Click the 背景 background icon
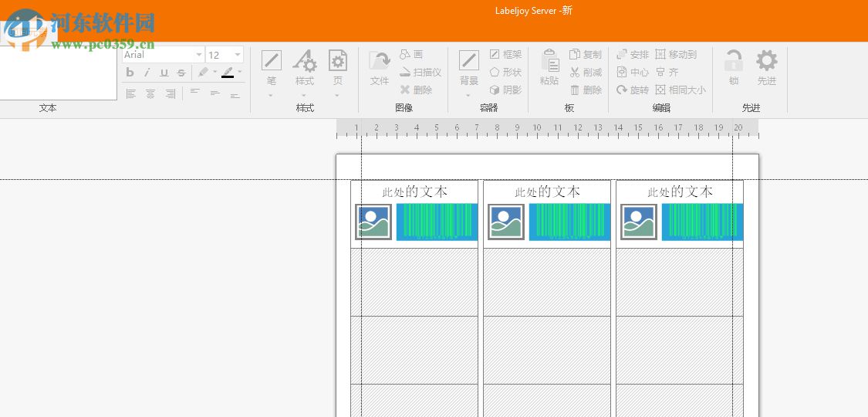This screenshot has width=868, height=417. (x=469, y=60)
